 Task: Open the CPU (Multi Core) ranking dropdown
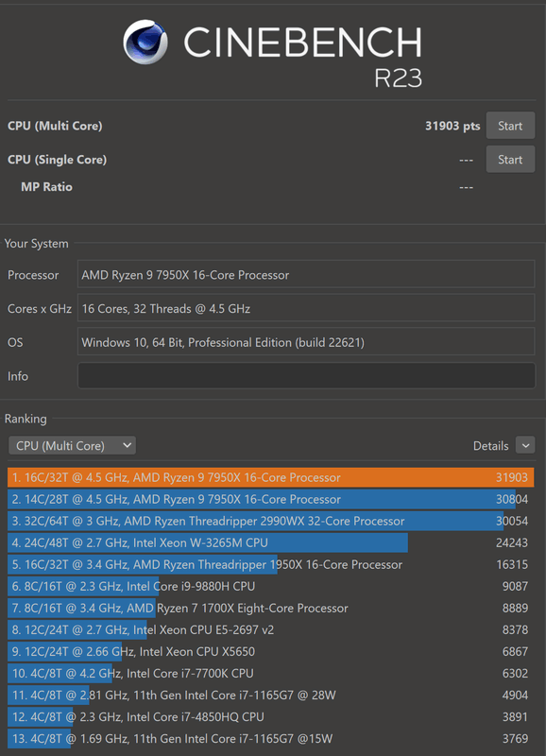point(73,445)
